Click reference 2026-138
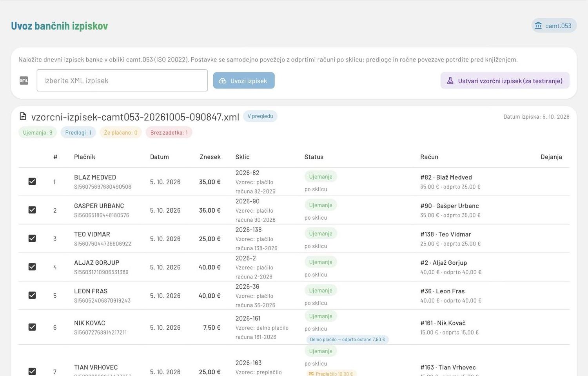This screenshot has width=588, height=376. click(249, 230)
